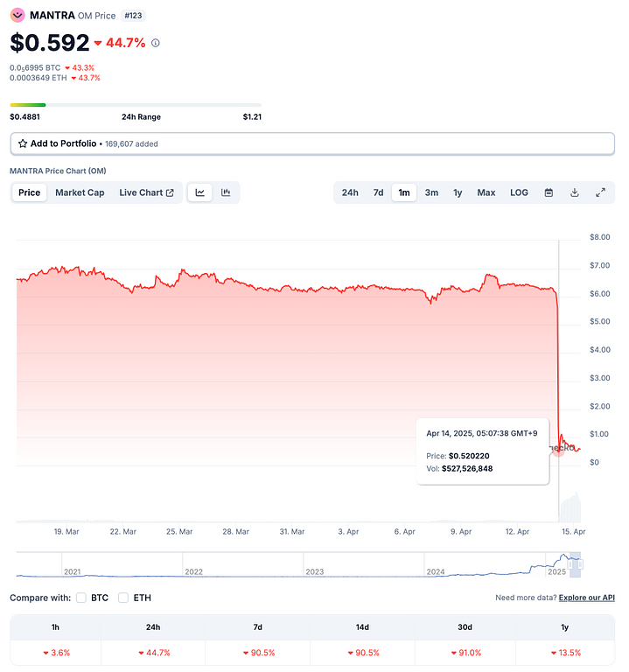Select the 3m time range
Image resolution: width=629 pixels, height=672 pixels.
point(431,192)
